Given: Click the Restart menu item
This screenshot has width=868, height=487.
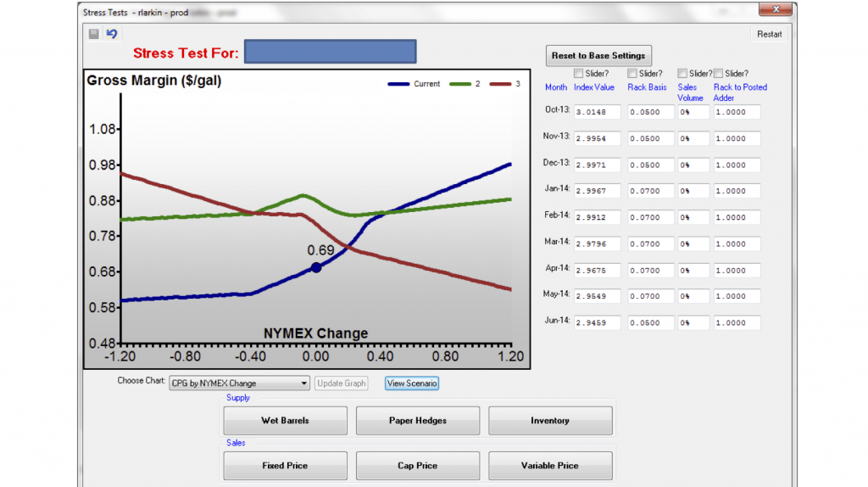Looking at the screenshot, I should pyautogui.click(x=769, y=35).
